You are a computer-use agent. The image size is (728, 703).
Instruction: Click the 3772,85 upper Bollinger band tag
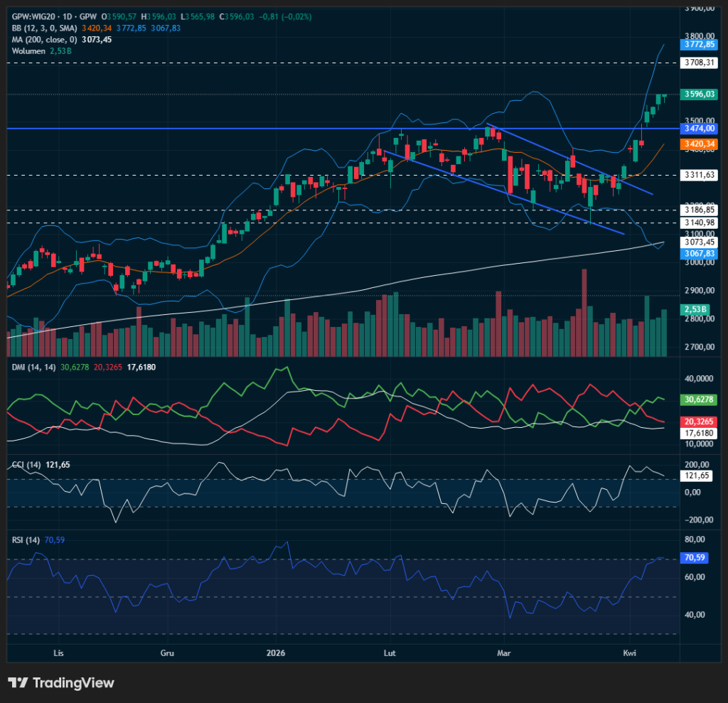pyautogui.click(x=698, y=44)
